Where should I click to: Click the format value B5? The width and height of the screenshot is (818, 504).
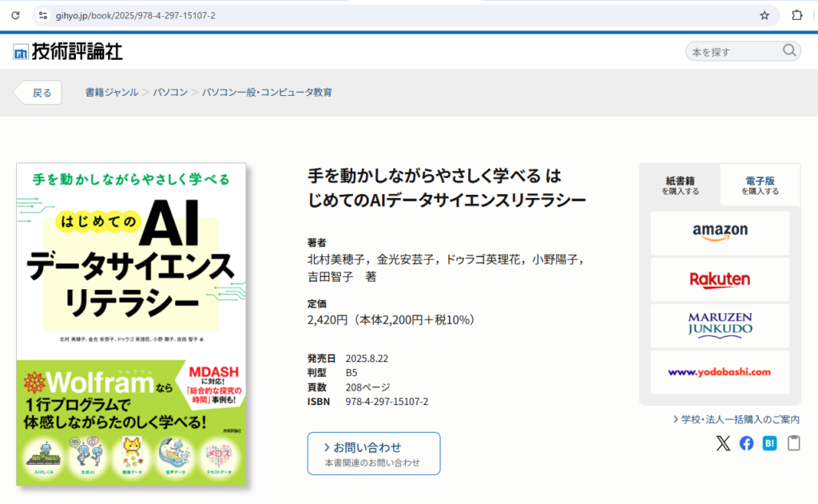[351, 372]
